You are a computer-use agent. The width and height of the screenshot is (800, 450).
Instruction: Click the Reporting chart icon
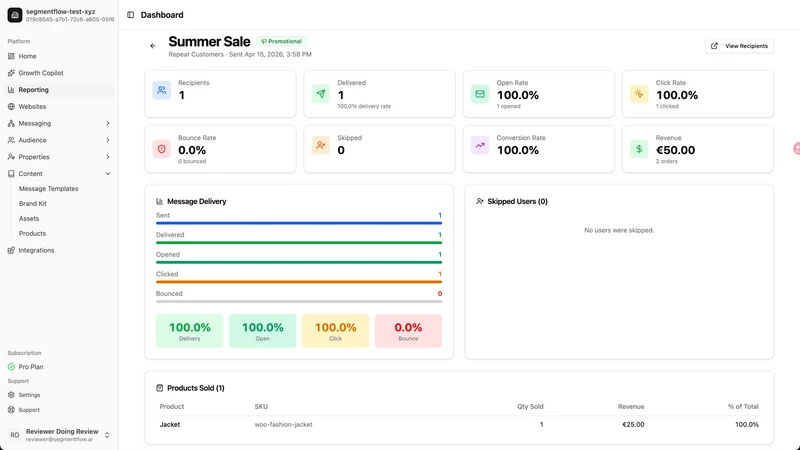pos(11,90)
